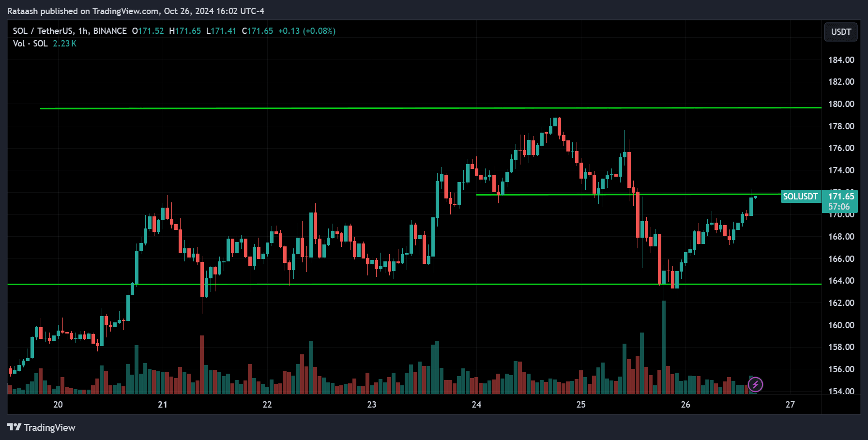Click the low value L171.41

[x=221, y=31]
